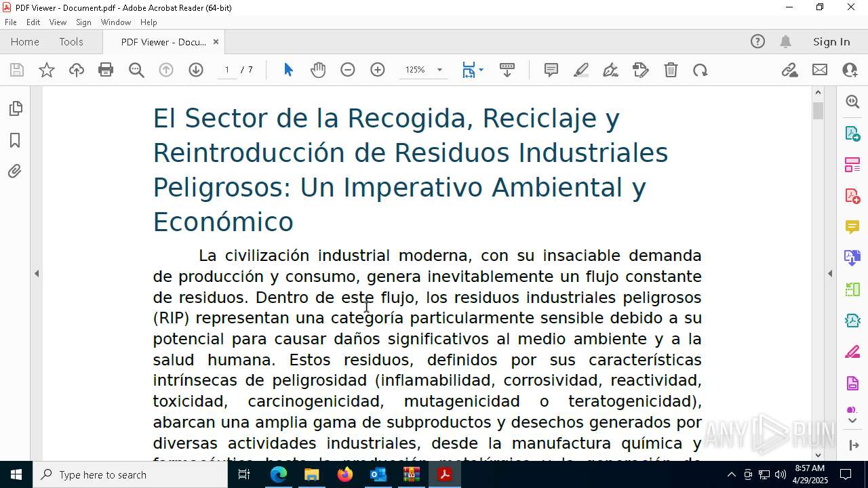Open Firefox from the taskbar
This screenshot has height=488, width=868.
pyautogui.click(x=345, y=474)
